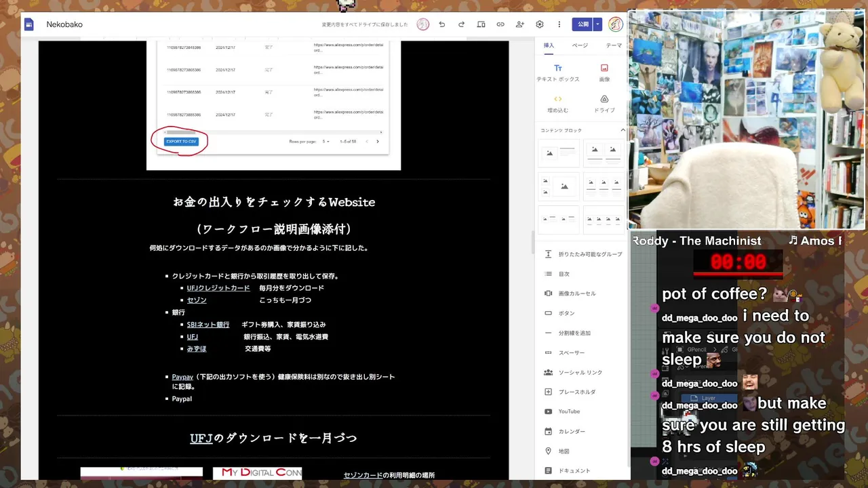Click the EXPORT TO CSV button in image
The width and height of the screenshot is (868, 488).
(x=181, y=142)
